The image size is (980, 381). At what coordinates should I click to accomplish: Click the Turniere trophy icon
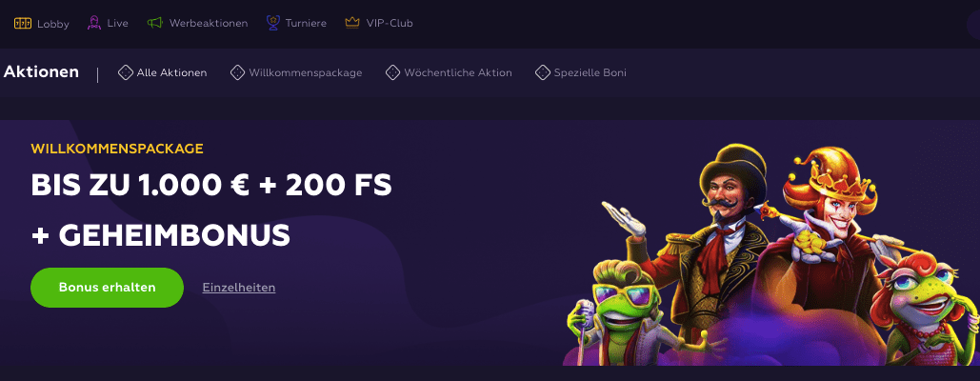point(272,23)
